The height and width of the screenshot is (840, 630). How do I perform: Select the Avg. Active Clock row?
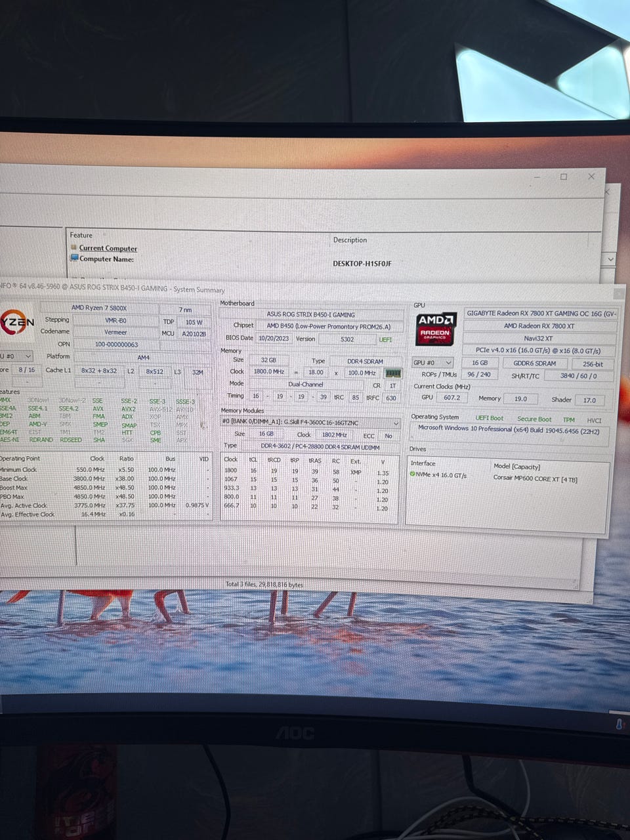tap(105, 505)
